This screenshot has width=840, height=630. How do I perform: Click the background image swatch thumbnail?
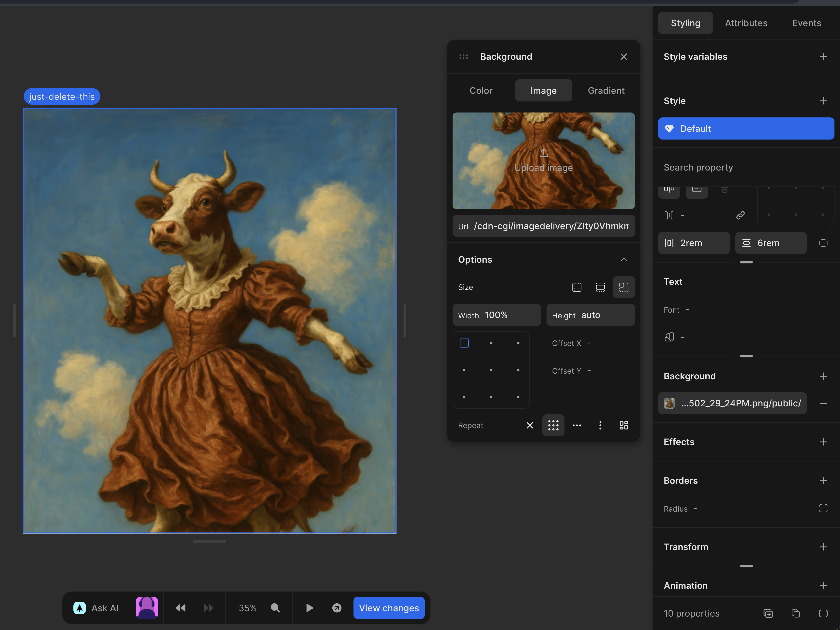[669, 403]
